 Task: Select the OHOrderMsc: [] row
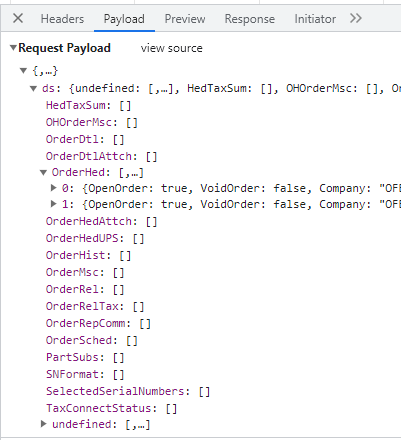tap(92, 122)
